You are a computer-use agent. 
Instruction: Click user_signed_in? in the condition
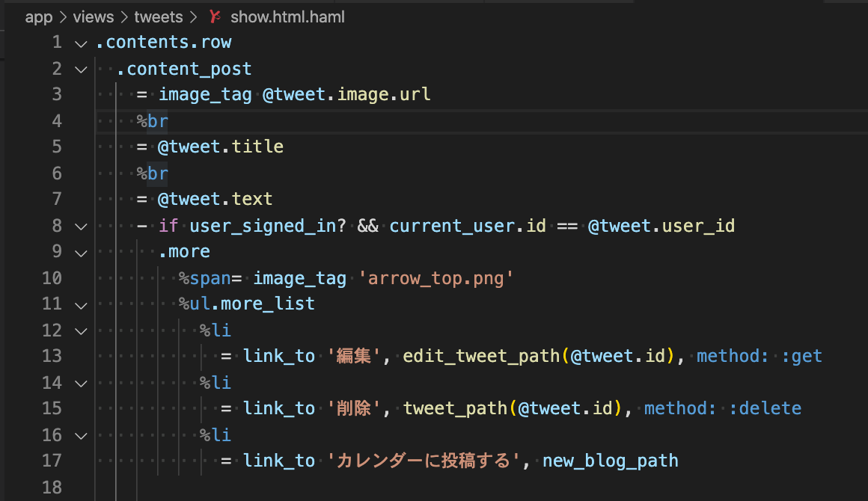pos(268,226)
